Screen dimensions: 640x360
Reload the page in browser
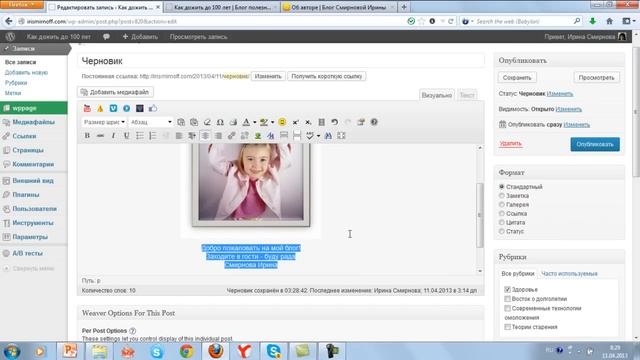coord(451,21)
